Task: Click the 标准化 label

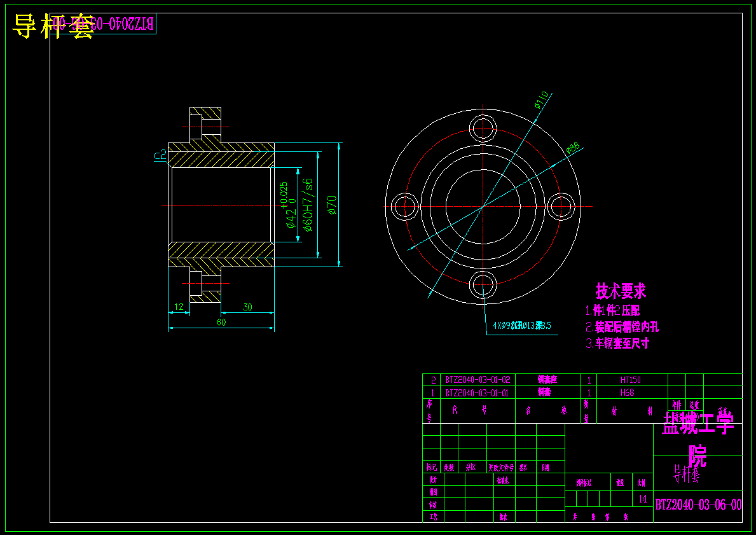Action: (502, 480)
